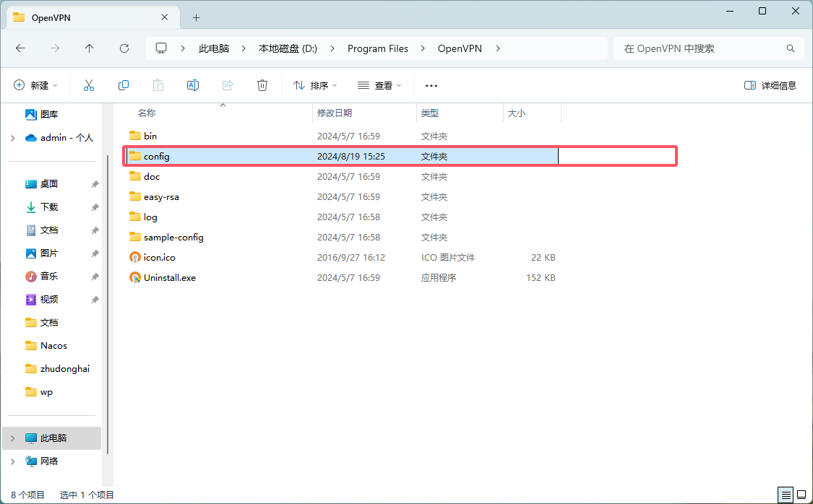Click Program Files in the address bar
Viewport: 813px width, 504px height.
tap(378, 48)
